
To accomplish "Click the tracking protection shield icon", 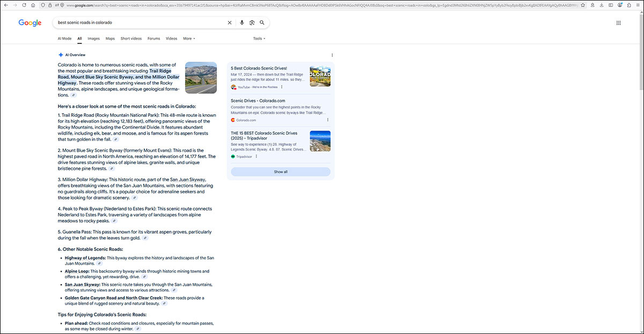I will 43,5.
